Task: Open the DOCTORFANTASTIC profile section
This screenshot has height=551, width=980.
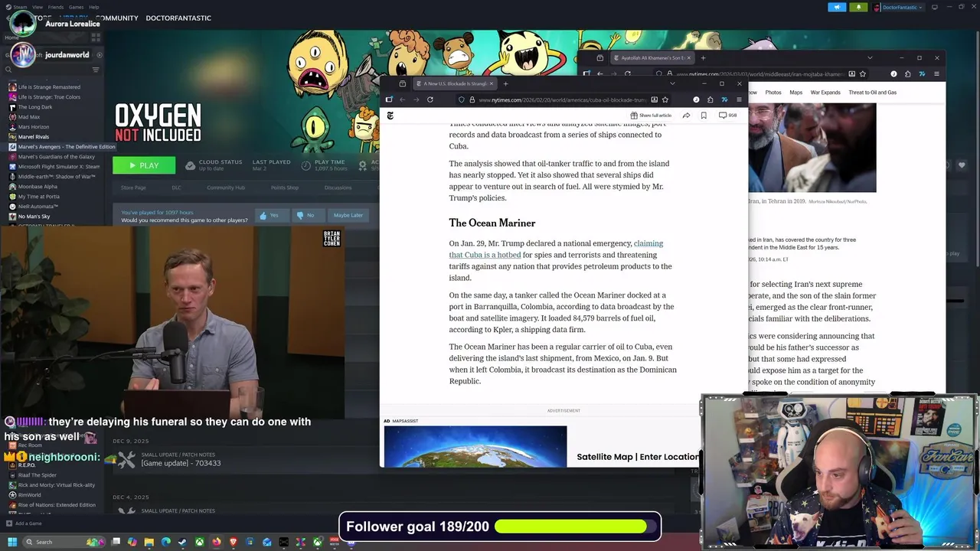Action: (x=178, y=18)
